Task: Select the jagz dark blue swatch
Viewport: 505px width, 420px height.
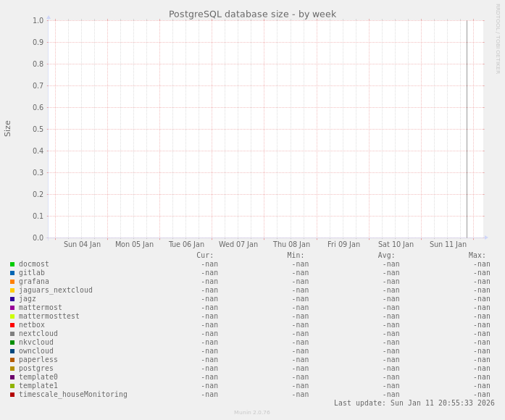Action: [x=12, y=299]
